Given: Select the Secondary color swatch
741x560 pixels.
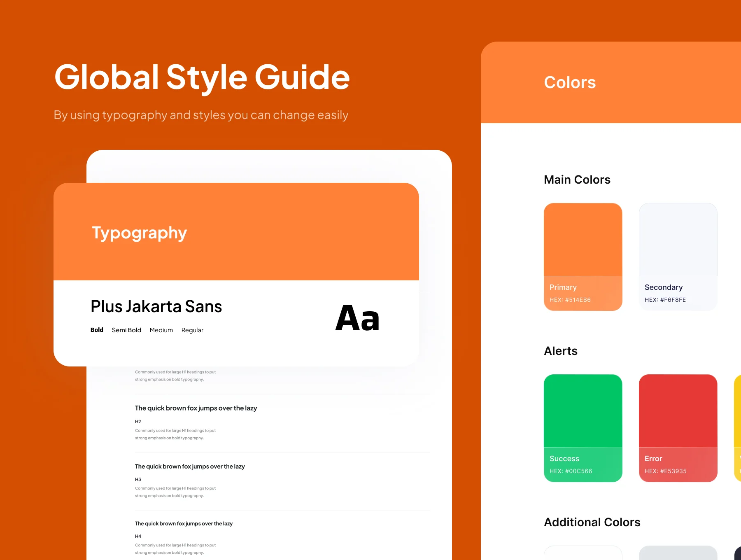Looking at the screenshot, I should pos(678,257).
